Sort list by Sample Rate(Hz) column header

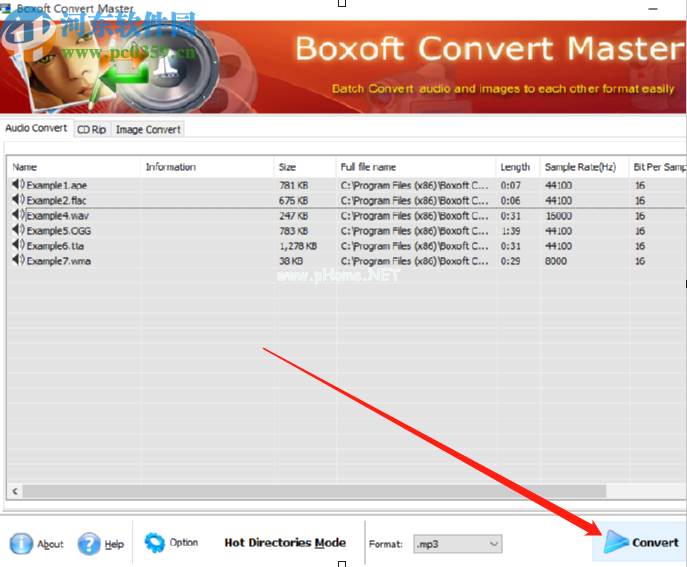point(580,167)
